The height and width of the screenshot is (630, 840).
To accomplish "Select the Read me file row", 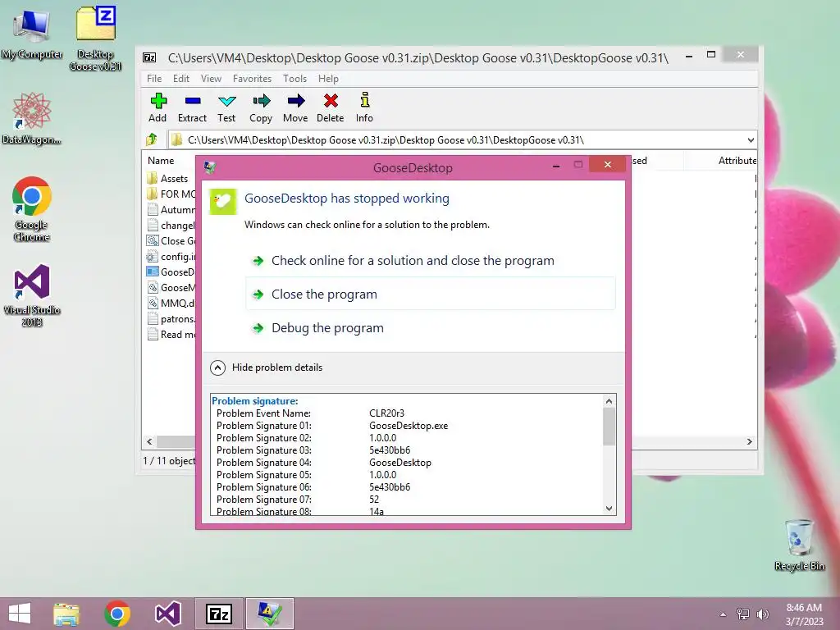I will coord(170,335).
